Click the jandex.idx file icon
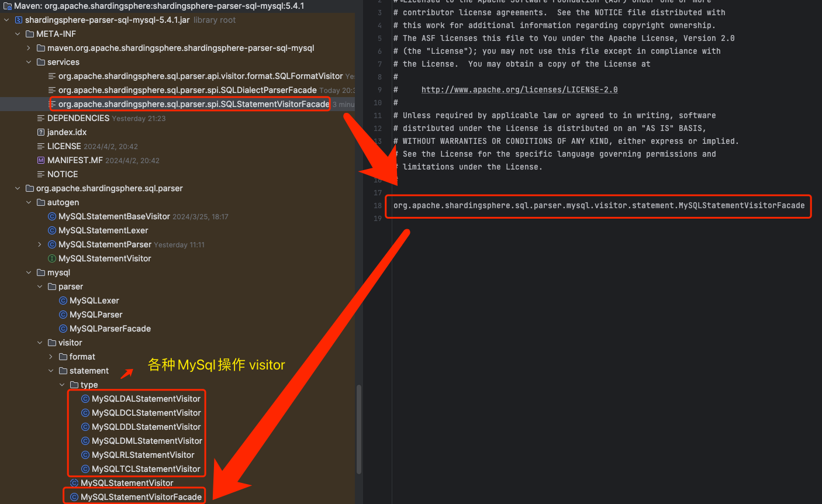The height and width of the screenshot is (504, 822). [x=41, y=132]
